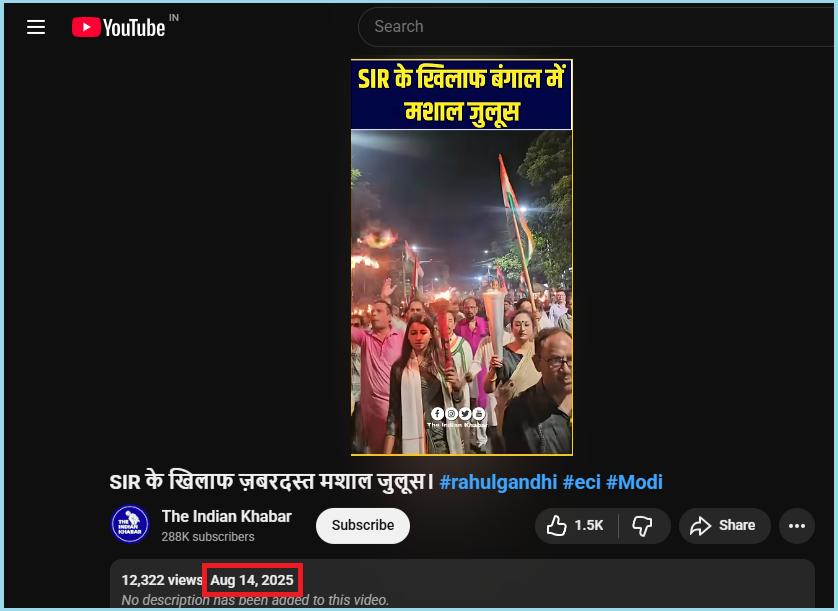Open the three-dot more actions menu
This screenshot has width=838, height=611.
click(x=797, y=525)
